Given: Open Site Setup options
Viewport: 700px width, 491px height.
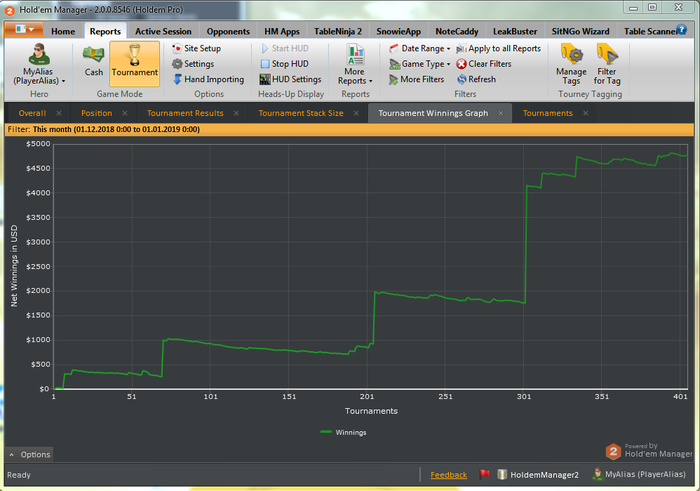Looking at the screenshot, I should (197, 48).
